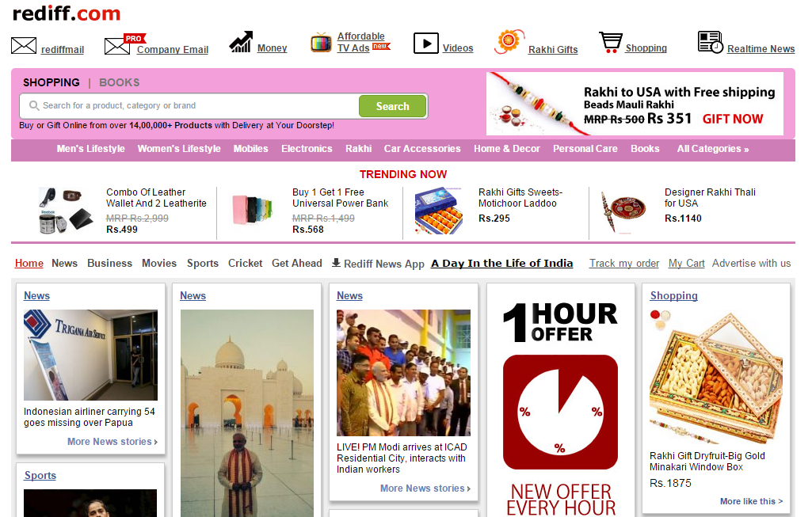Open Rediff News App link
This screenshot has width=812, height=517.
383,264
